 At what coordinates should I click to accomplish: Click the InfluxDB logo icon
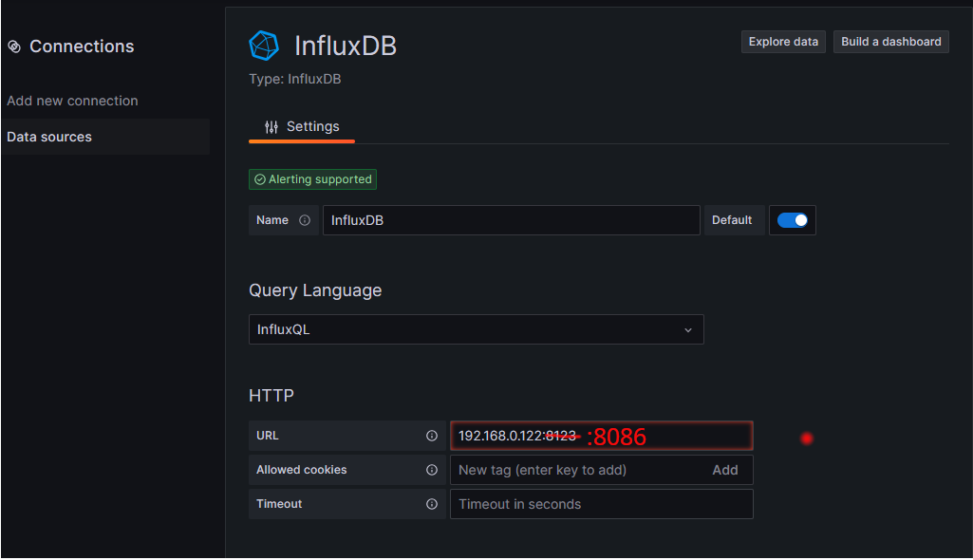[x=264, y=46]
